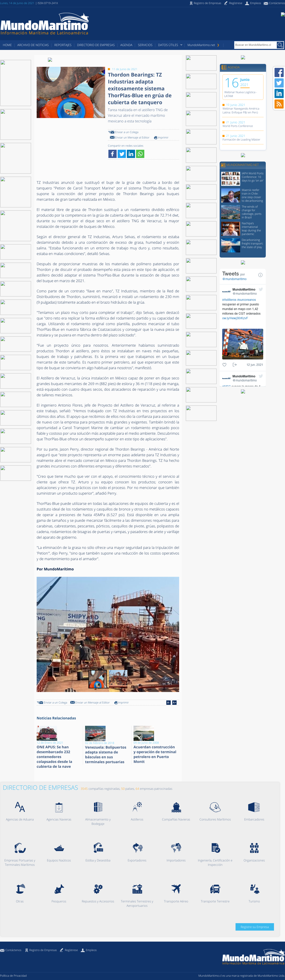Click the Exportadores icon
285x980 pixels.
tap(137, 848)
